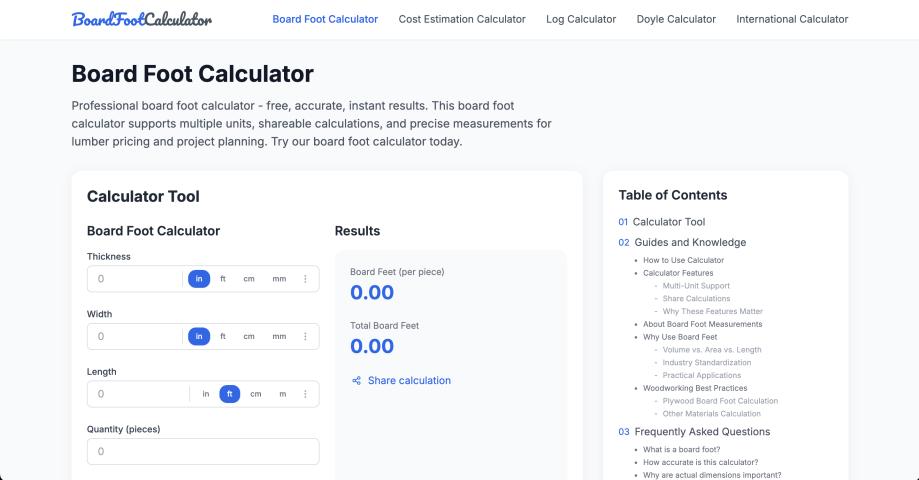Select ft unit for Width
Image resolution: width=919 pixels, height=480 pixels.
point(223,337)
